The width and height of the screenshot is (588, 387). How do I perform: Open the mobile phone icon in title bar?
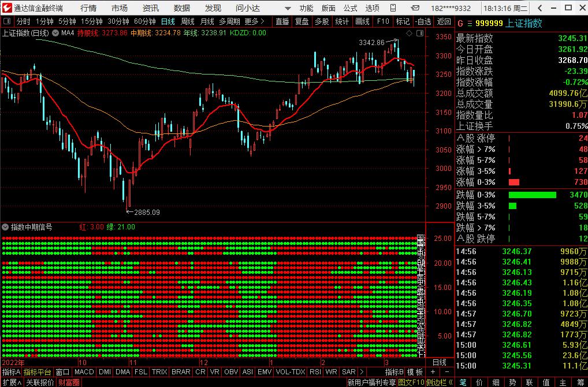point(393,8)
